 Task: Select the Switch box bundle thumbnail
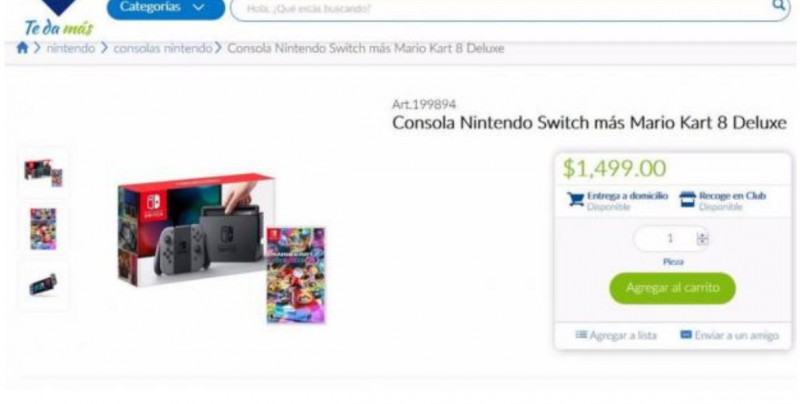(44, 172)
